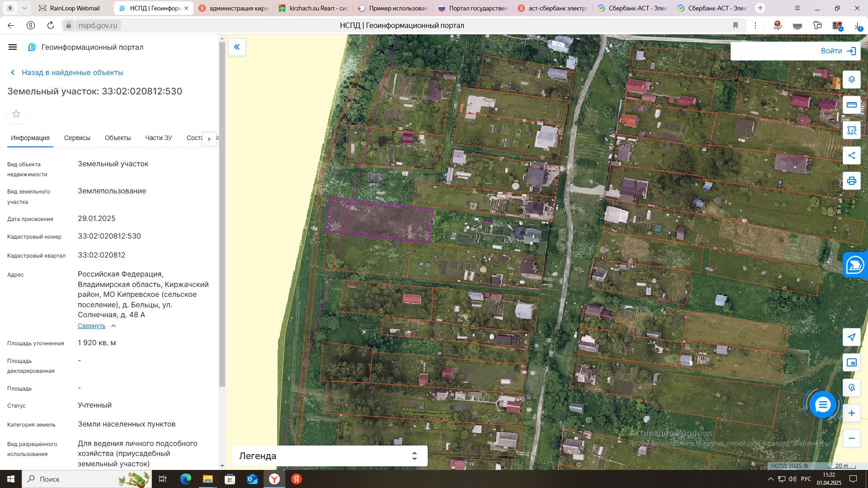This screenshot has height=488, width=868.
Task: Click the geolocation arrow icon
Action: tap(851, 337)
